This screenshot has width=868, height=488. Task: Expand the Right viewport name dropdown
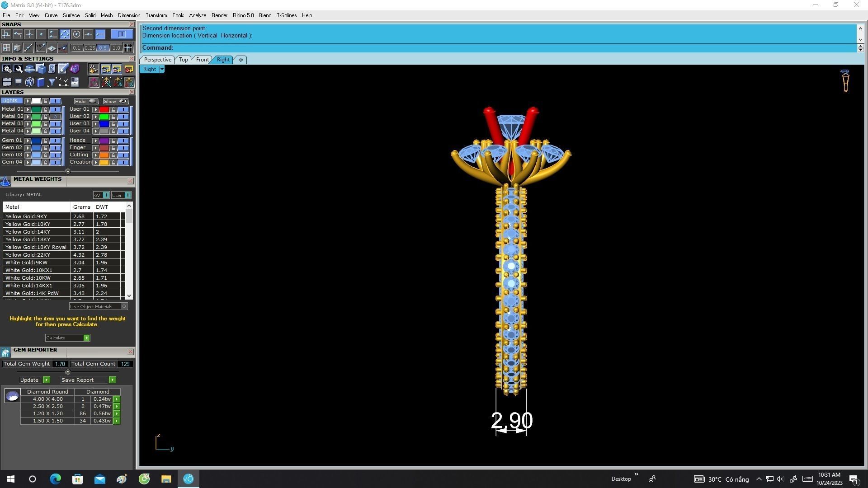161,69
